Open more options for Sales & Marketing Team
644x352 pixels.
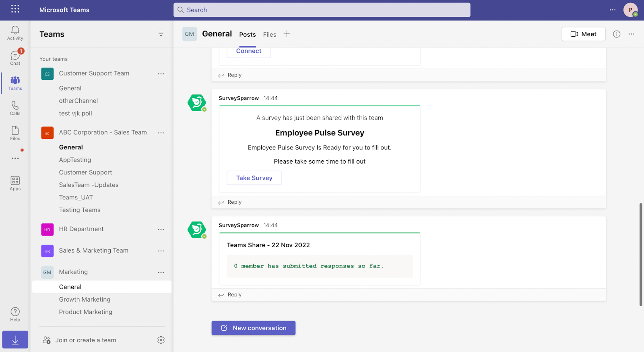(161, 251)
